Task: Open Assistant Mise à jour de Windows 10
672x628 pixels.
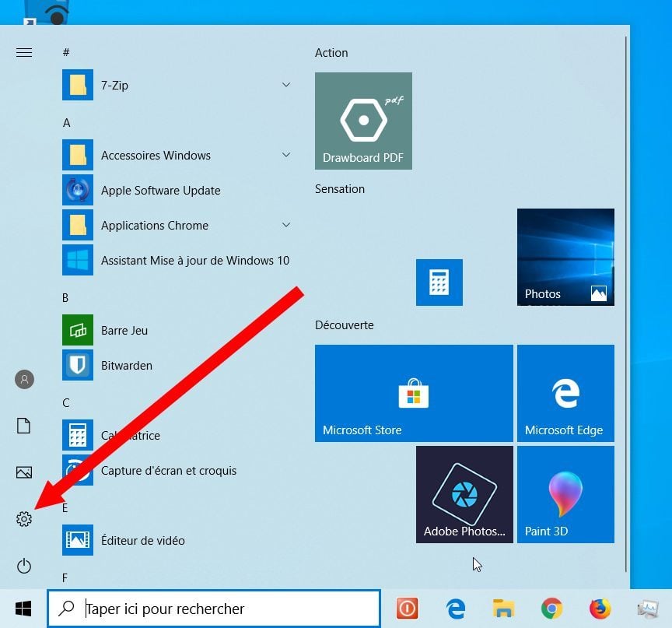Action: pyautogui.click(x=177, y=260)
